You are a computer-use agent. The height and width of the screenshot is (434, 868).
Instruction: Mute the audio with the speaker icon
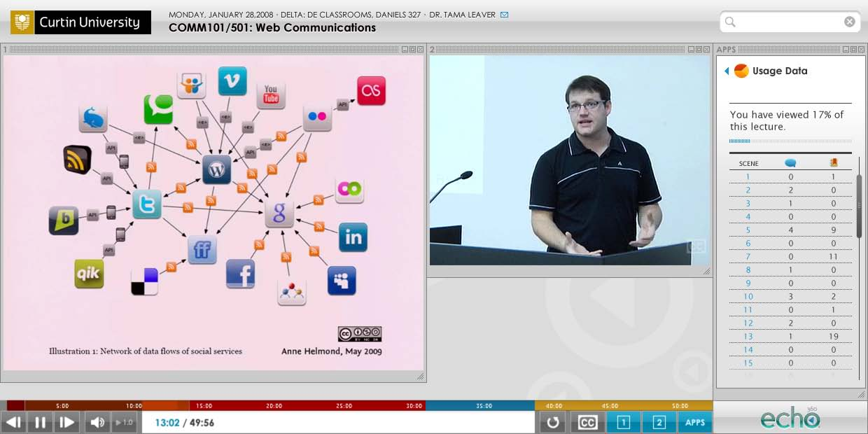[97, 422]
